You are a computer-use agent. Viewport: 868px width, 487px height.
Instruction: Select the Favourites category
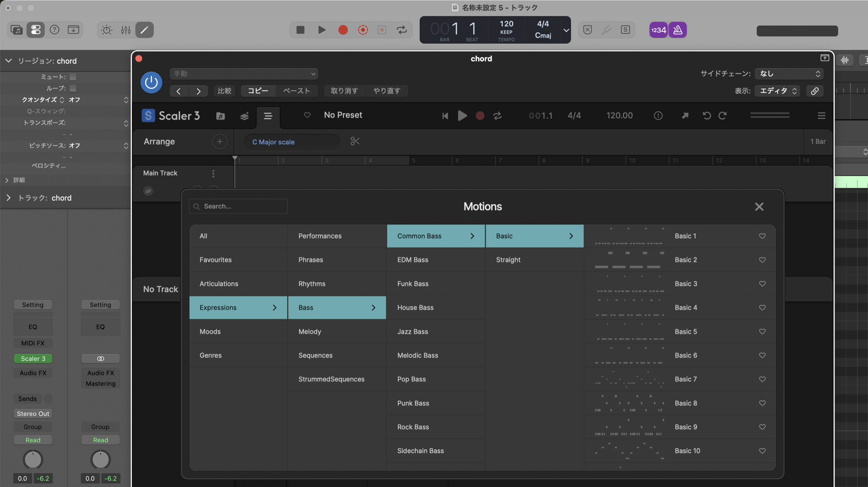coord(238,260)
